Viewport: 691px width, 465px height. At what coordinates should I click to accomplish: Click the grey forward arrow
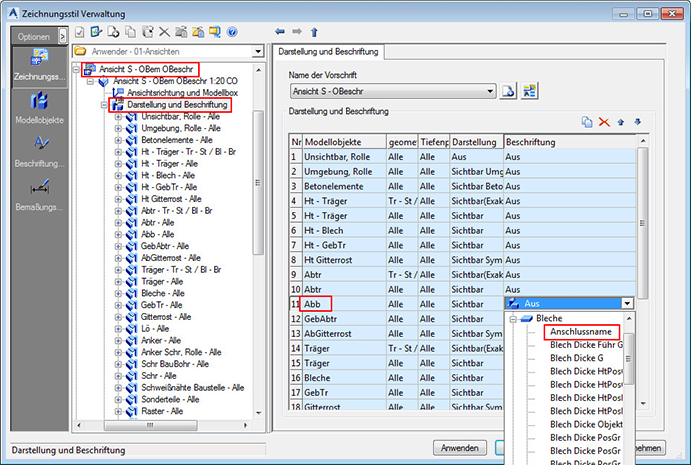click(x=297, y=32)
